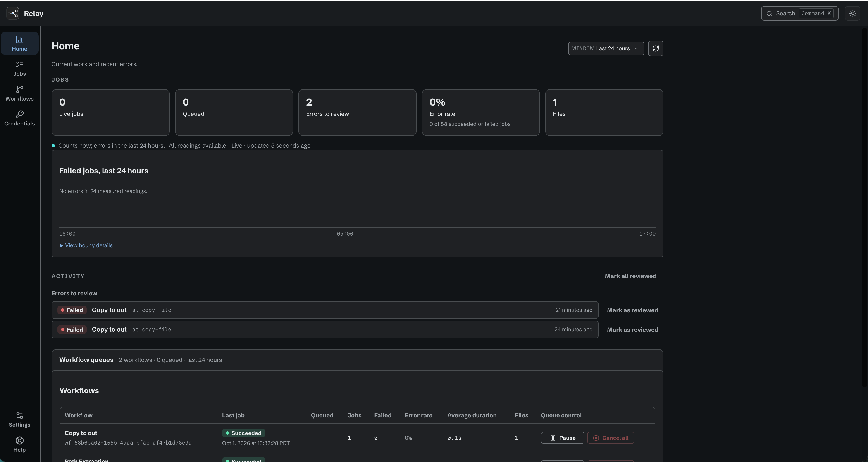
Task: Open the Help page
Action: 19,445
